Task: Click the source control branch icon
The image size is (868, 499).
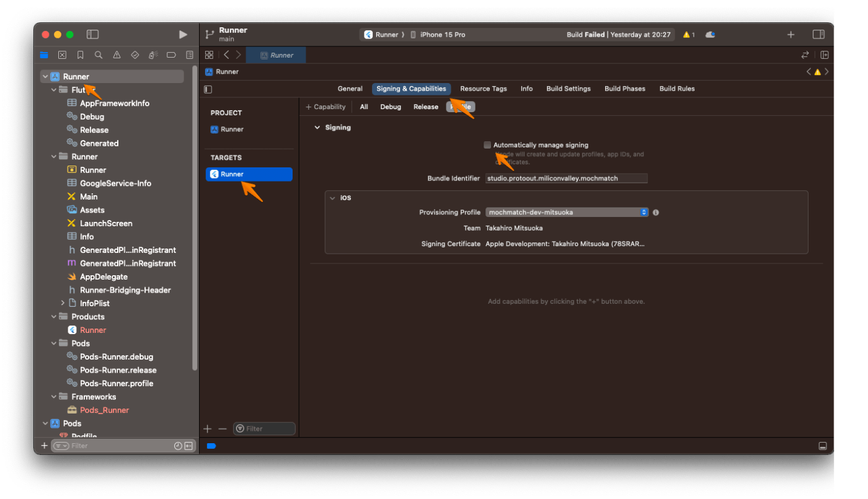Action: (x=210, y=34)
